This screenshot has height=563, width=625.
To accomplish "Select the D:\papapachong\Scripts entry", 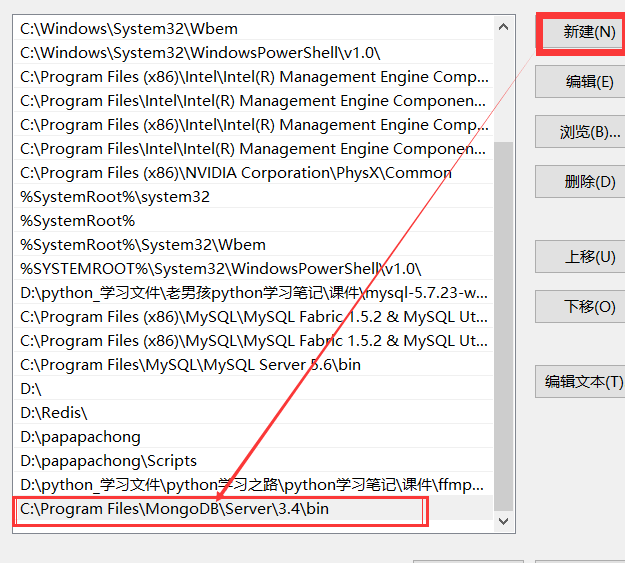I will click(254, 461).
